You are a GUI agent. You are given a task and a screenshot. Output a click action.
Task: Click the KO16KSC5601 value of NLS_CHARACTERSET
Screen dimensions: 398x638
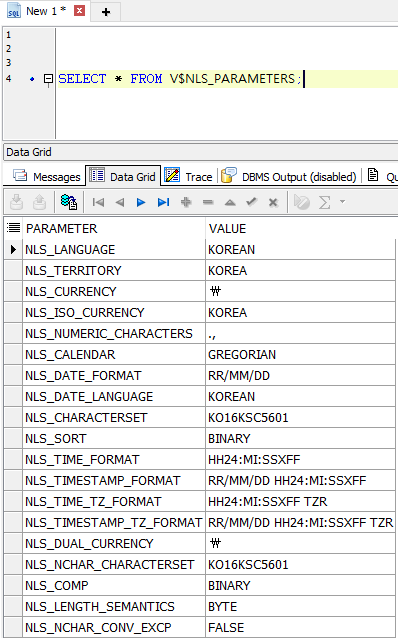coord(300,417)
